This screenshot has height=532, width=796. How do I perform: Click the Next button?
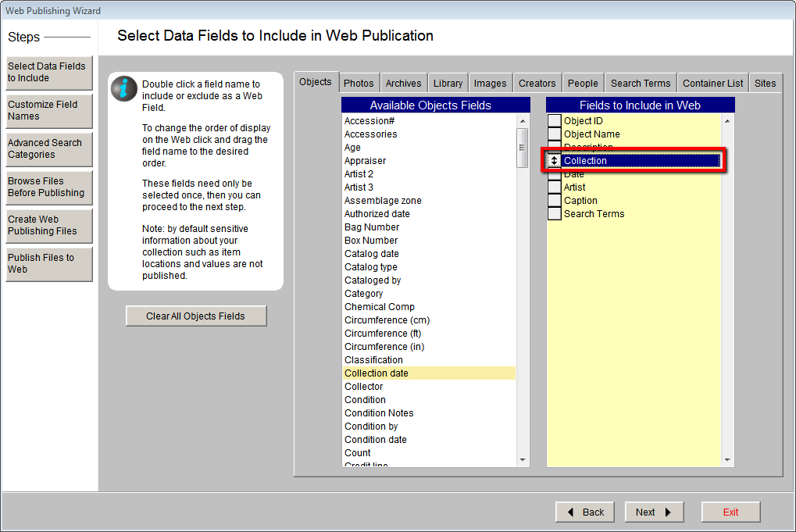pos(654,512)
